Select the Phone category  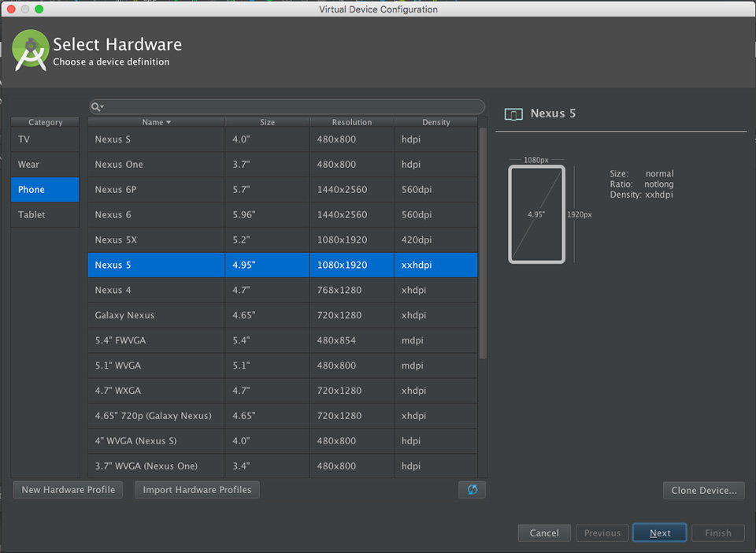pyautogui.click(x=45, y=190)
